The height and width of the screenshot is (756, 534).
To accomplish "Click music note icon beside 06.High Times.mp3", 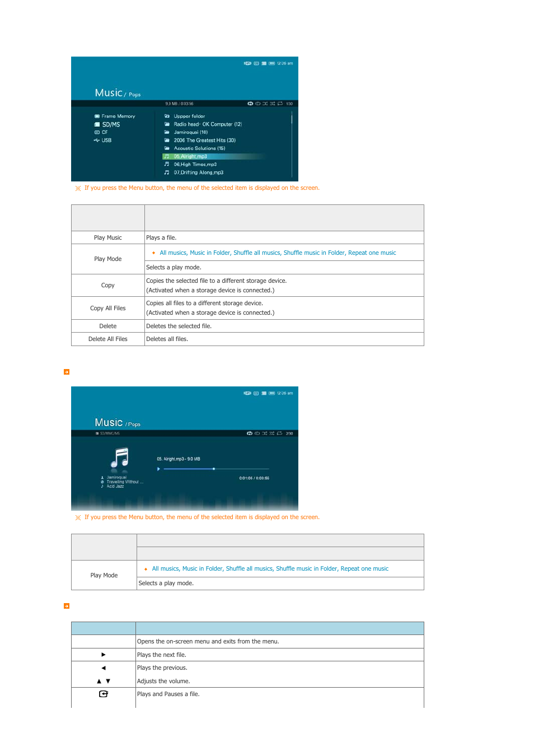I will pos(167,164).
